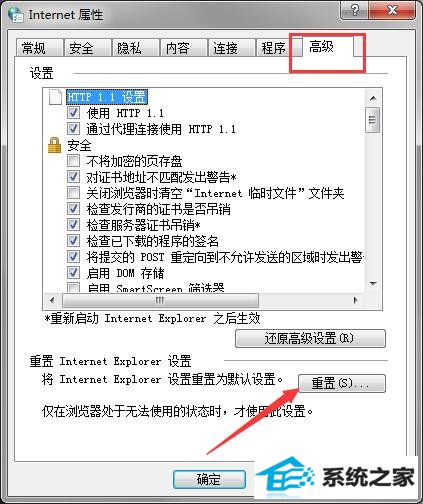Viewport: 423px width, 504px height.
Task: Click the Internet Properties globe title icon
Action: click(x=16, y=14)
